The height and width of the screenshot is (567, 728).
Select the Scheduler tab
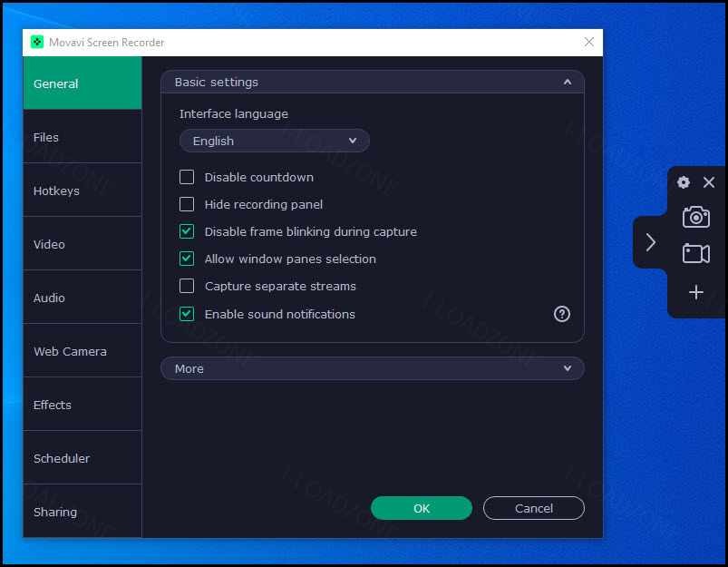point(83,457)
